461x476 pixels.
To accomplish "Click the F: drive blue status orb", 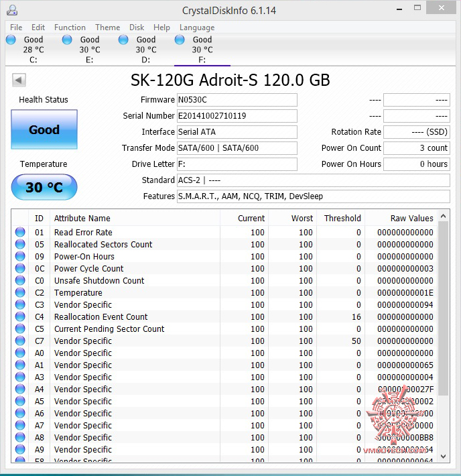I will (180, 40).
